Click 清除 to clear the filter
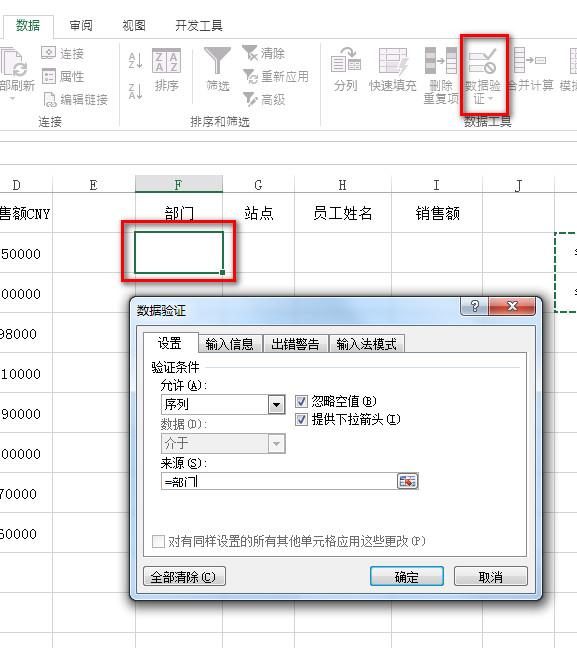The image size is (577, 648). [x=264, y=53]
